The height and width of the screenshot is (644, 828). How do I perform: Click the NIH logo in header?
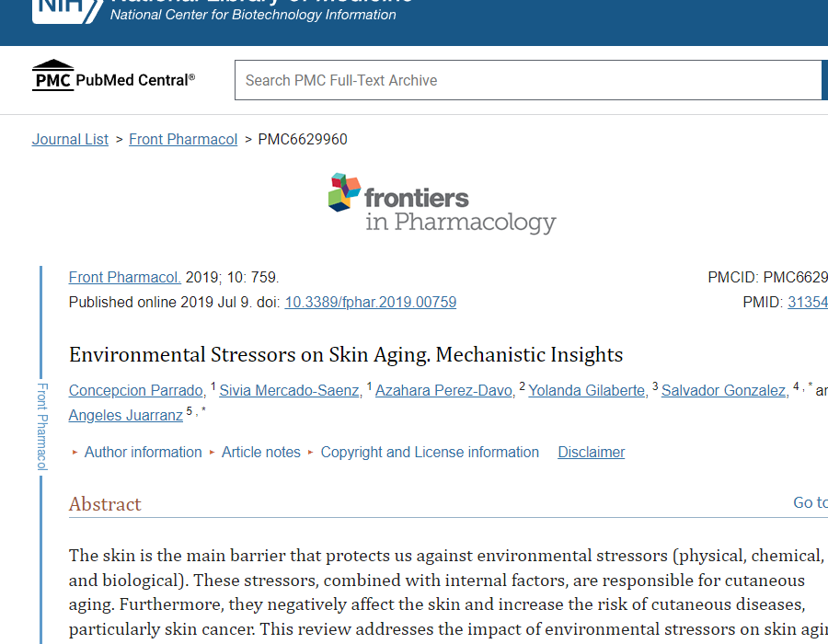pyautogui.click(x=66, y=10)
